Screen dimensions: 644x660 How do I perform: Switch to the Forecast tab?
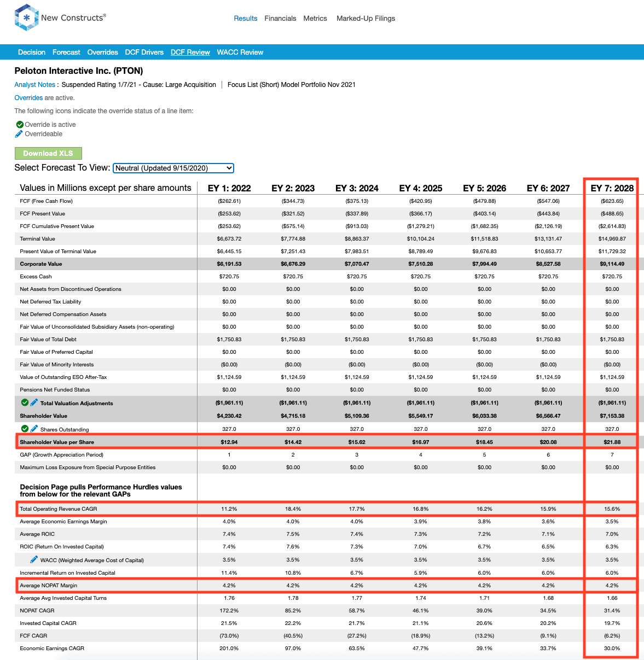pos(66,52)
